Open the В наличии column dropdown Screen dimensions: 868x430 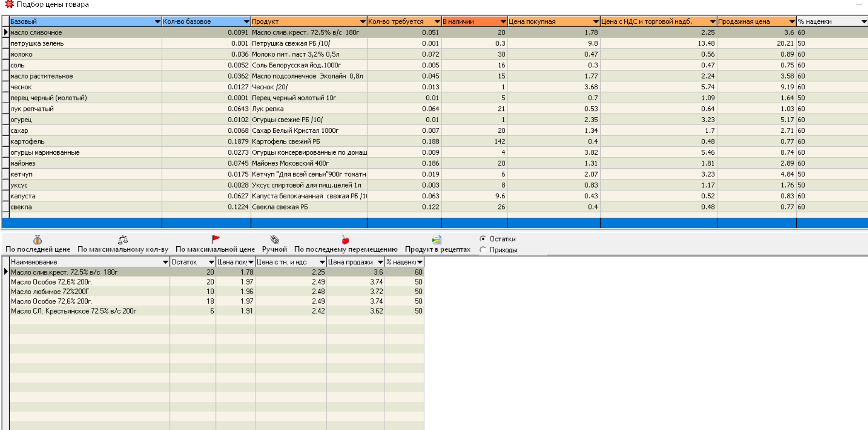pos(503,21)
